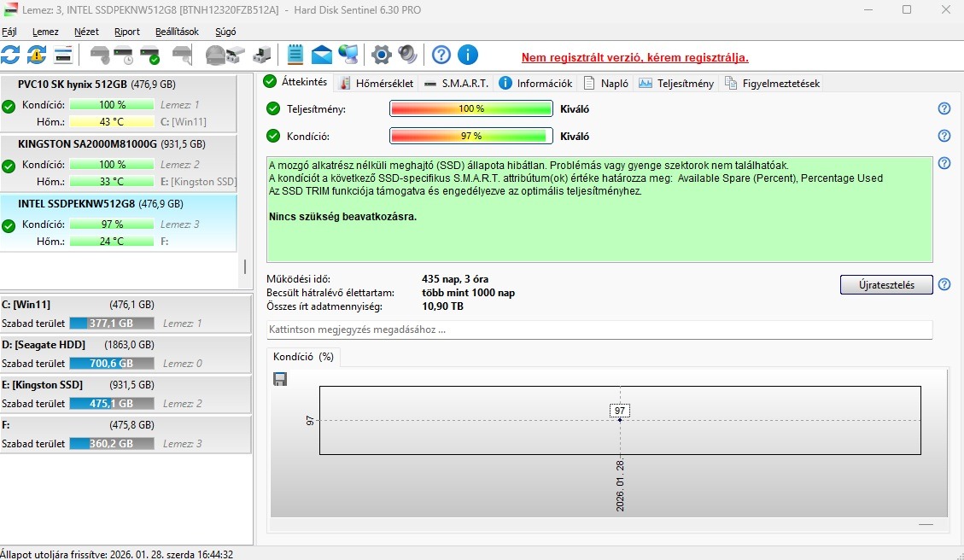Image resolution: width=964 pixels, height=560 pixels.
Task: Click the blue refresh arrows toolbar icon
Action: [10, 55]
